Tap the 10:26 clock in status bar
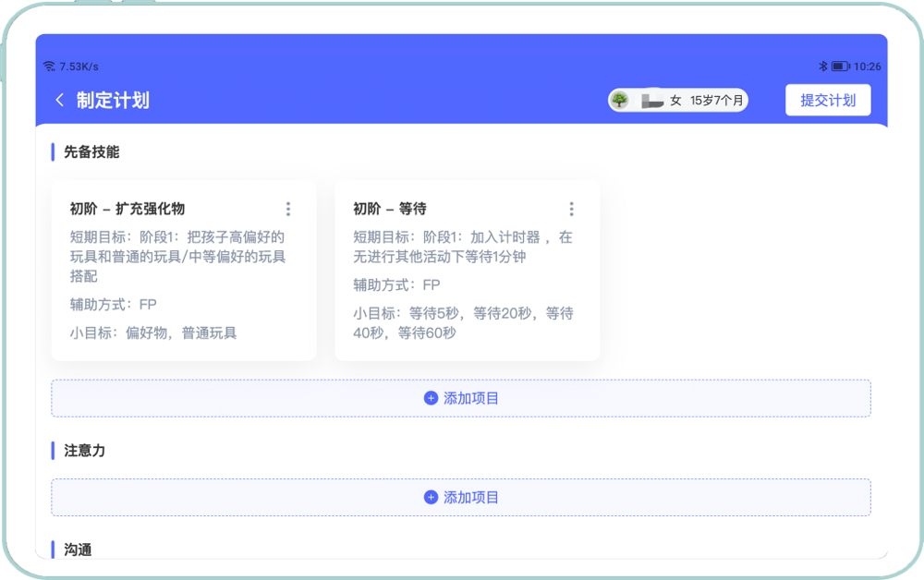 868,66
